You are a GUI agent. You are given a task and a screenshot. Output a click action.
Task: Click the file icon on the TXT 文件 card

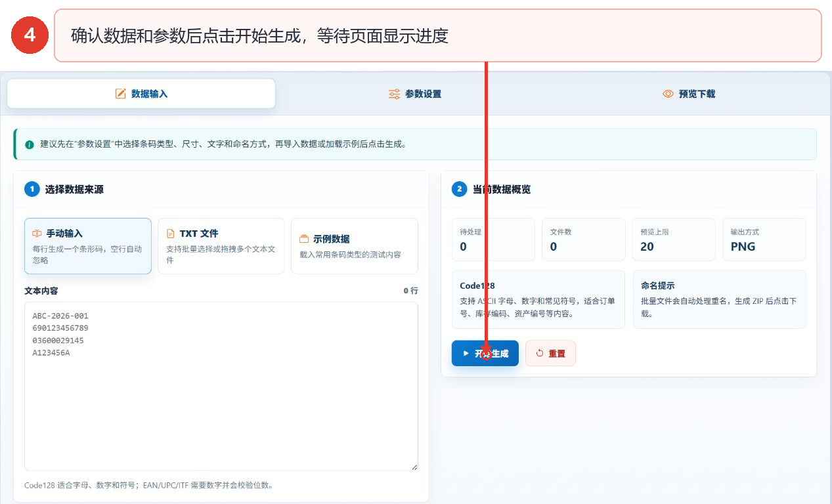171,234
